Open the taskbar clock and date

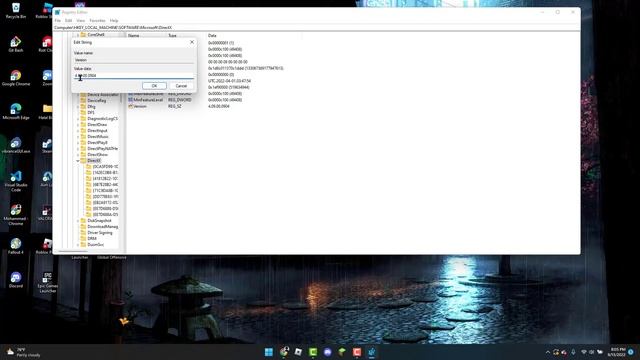(x=617, y=352)
